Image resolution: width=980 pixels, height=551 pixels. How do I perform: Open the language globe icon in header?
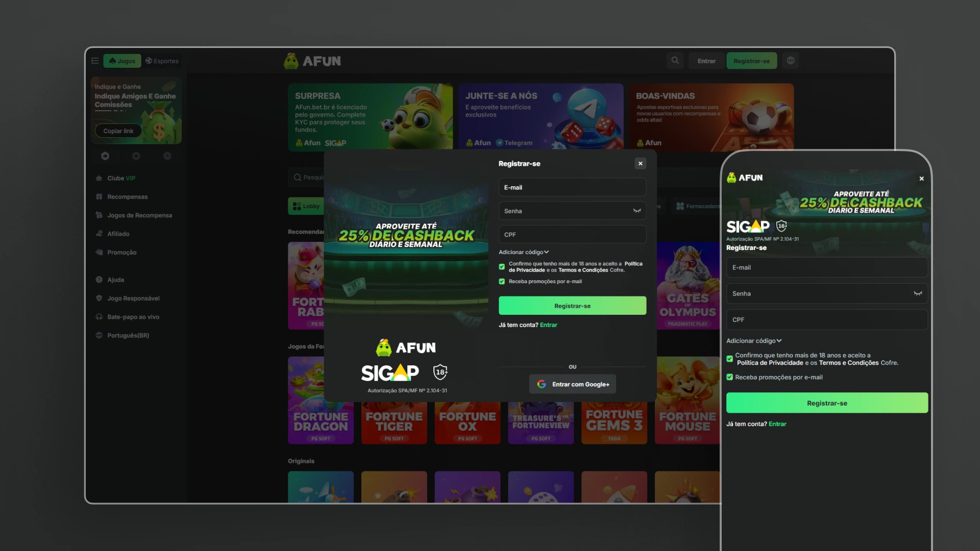coord(791,60)
